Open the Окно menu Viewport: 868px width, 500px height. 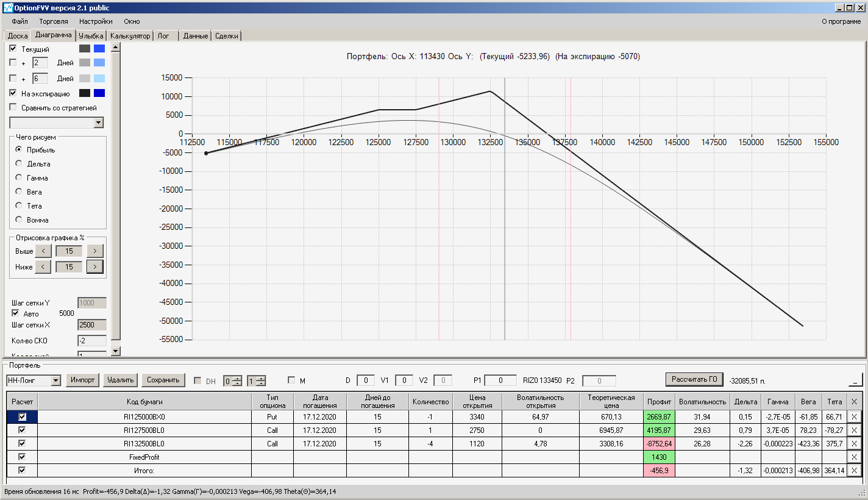coord(132,21)
